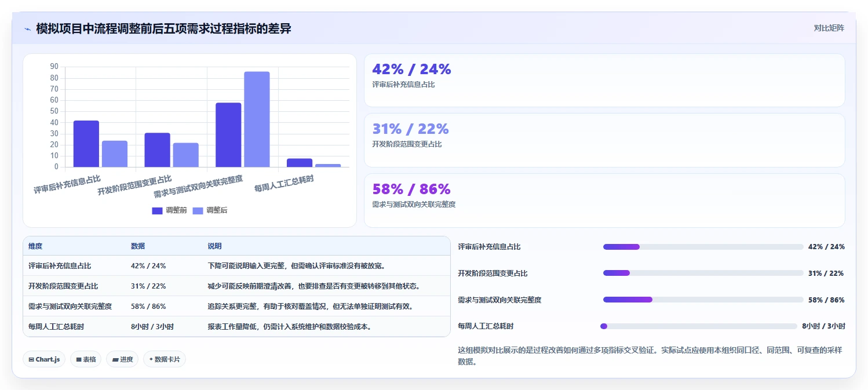Click the progress bar for 开发阶段范围变更占比
Viewport: 868px width, 390px height.
coord(703,273)
